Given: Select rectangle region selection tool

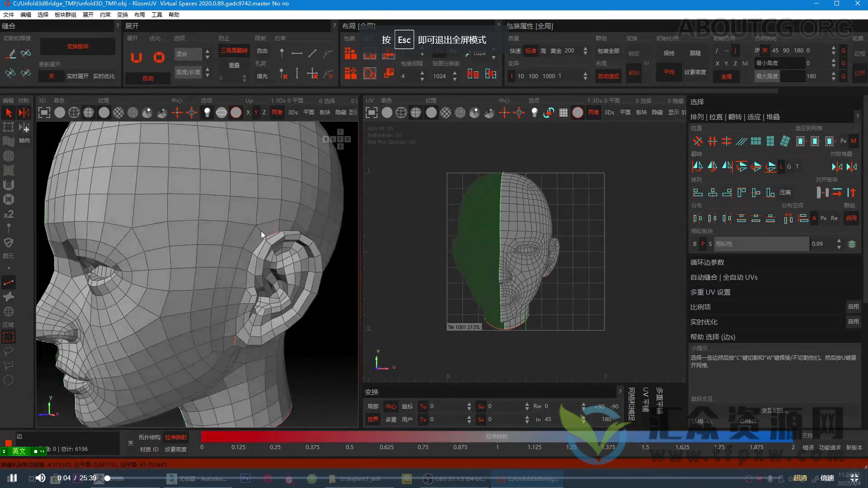Looking at the screenshot, I should pos(9,337).
